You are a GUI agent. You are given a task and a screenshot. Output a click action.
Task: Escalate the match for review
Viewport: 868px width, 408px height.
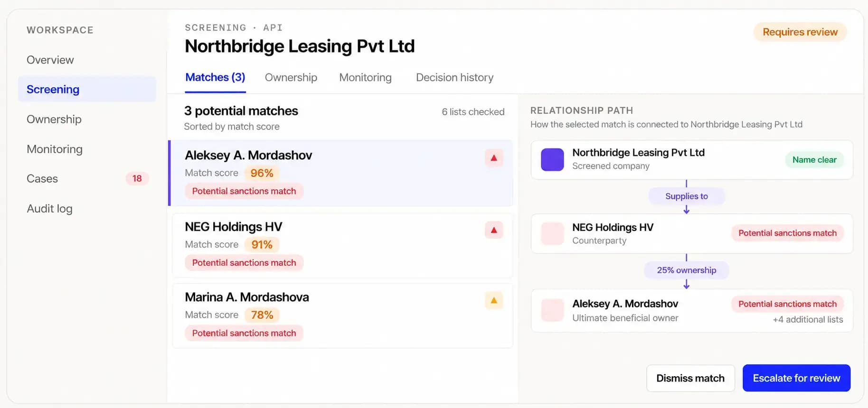[796, 378]
